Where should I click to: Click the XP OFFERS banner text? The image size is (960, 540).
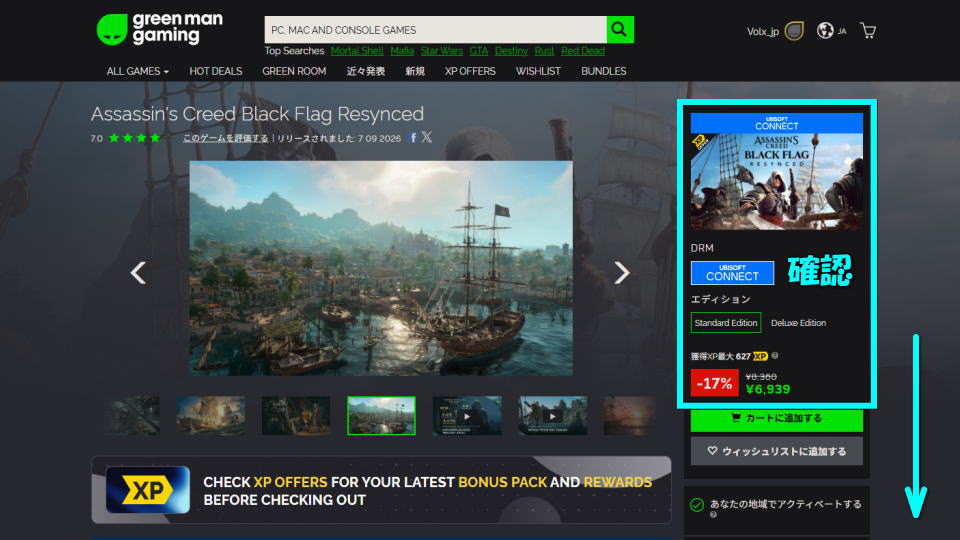click(x=290, y=482)
